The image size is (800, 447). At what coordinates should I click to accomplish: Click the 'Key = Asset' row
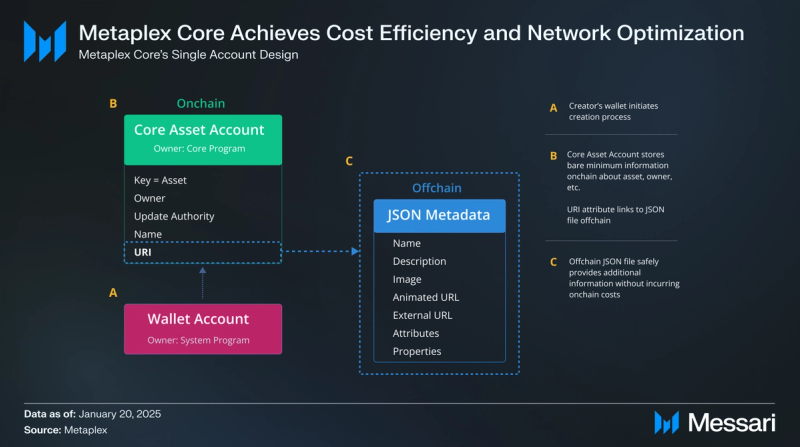pos(160,180)
